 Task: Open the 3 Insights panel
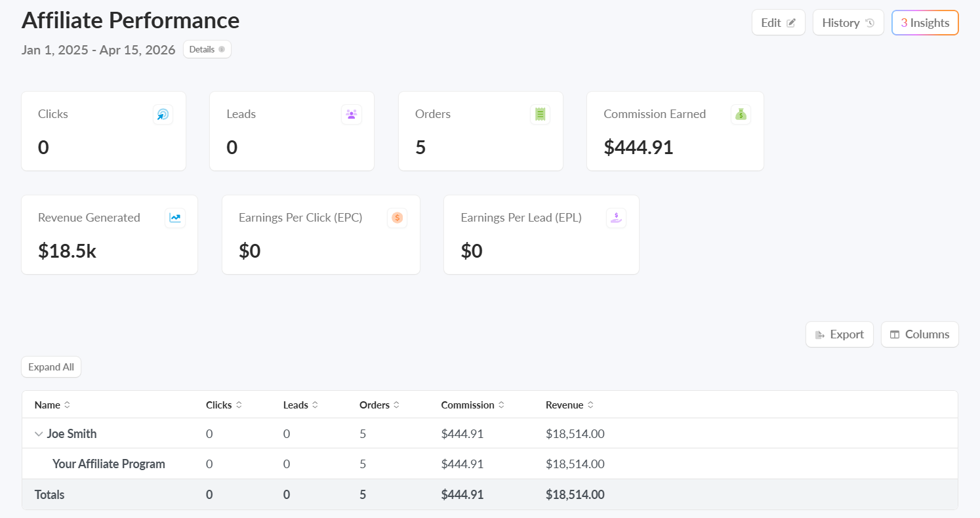point(925,23)
